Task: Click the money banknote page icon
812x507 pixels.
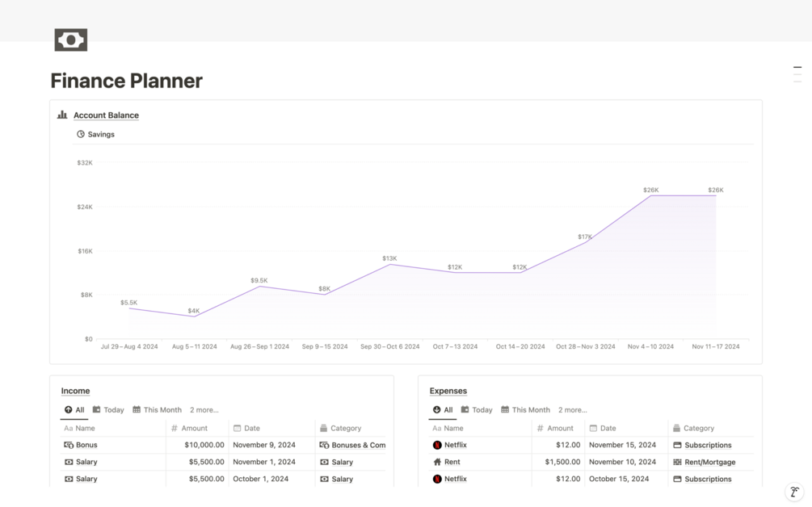Action: pyautogui.click(x=71, y=40)
